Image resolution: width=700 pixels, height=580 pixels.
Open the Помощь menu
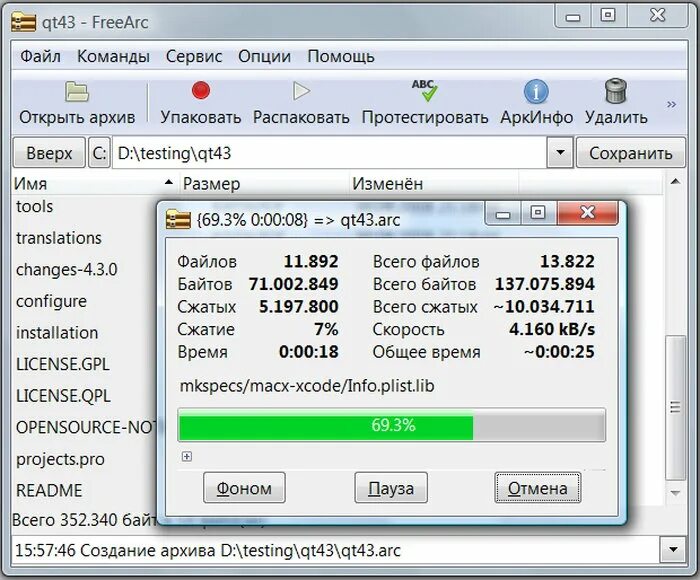pos(341,57)
